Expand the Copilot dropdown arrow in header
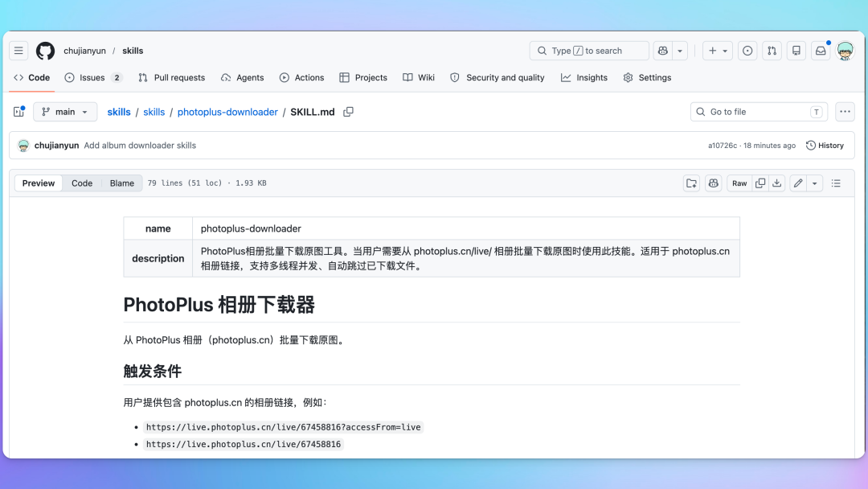 (680, 51)
